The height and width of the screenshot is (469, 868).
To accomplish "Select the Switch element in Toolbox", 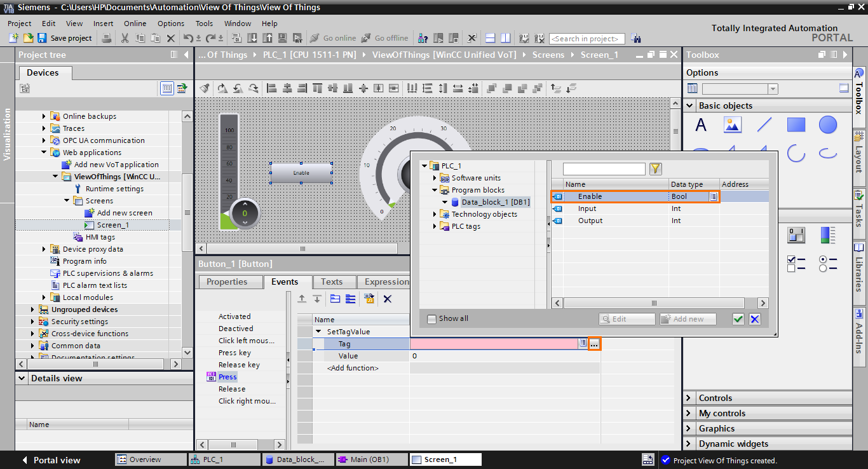I will 796,235.
